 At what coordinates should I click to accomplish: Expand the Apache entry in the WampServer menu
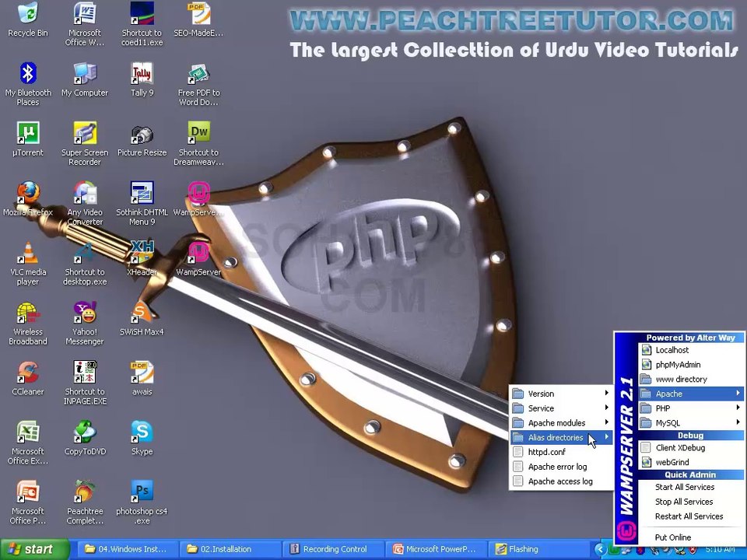[691, 394]
